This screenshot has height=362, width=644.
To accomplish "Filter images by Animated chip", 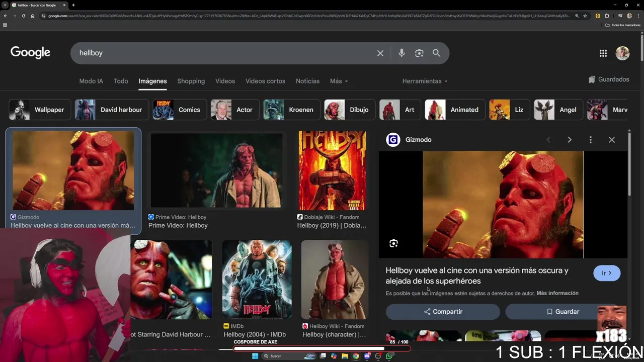I will point(455,110).
